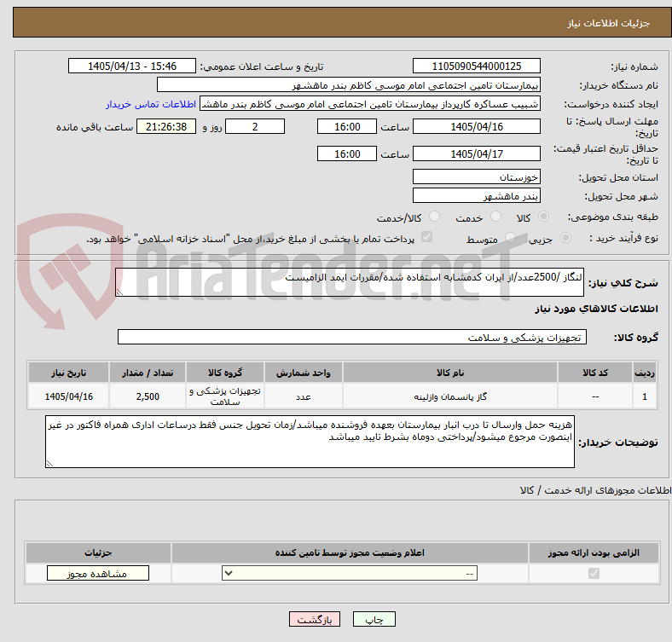Click the خوزستان province field
This screenshot has width=672, height=642.
476,177
